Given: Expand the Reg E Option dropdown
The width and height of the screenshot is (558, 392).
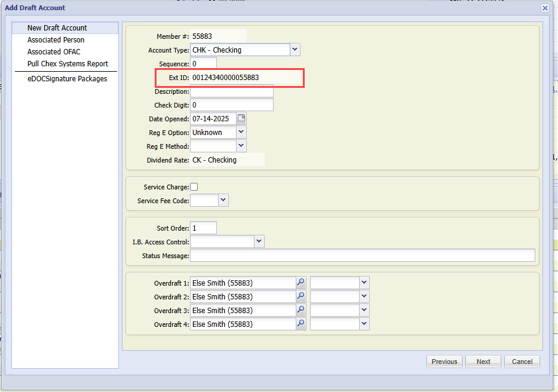Looking at the screenshot, I should 241,132.
